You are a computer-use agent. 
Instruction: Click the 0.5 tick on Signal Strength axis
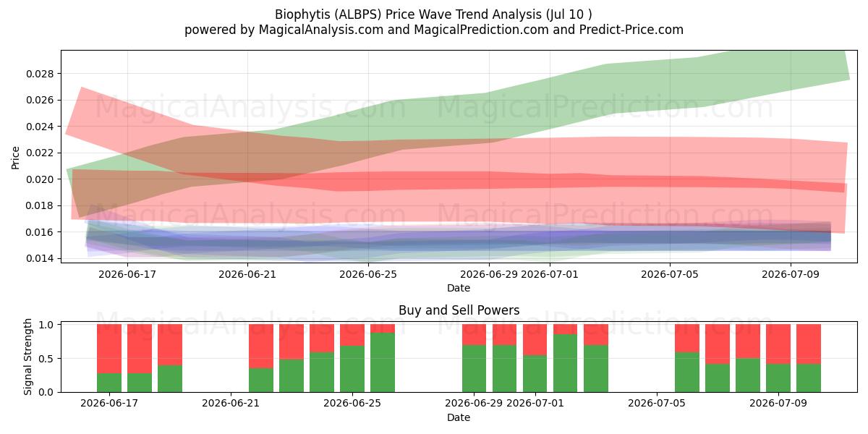(47, 358)
